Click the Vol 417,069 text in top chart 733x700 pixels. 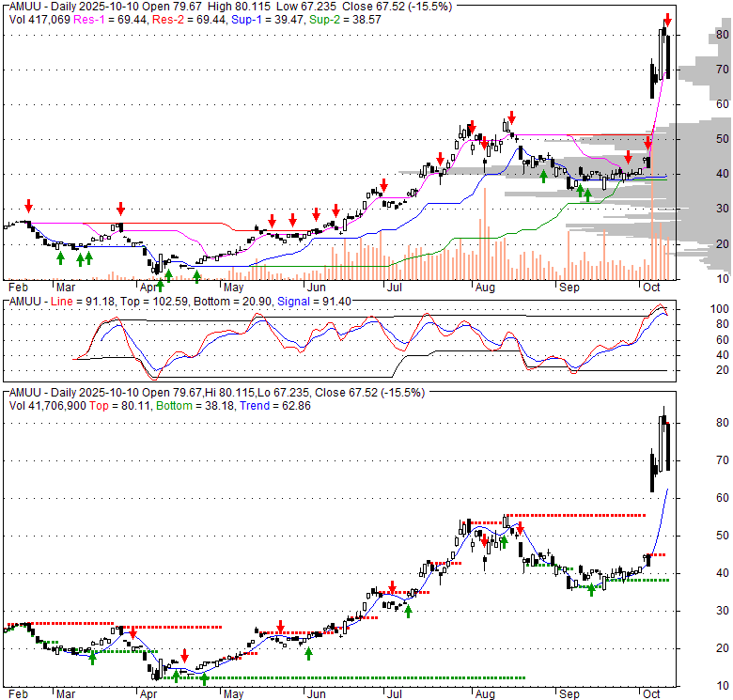click(39, 20)
